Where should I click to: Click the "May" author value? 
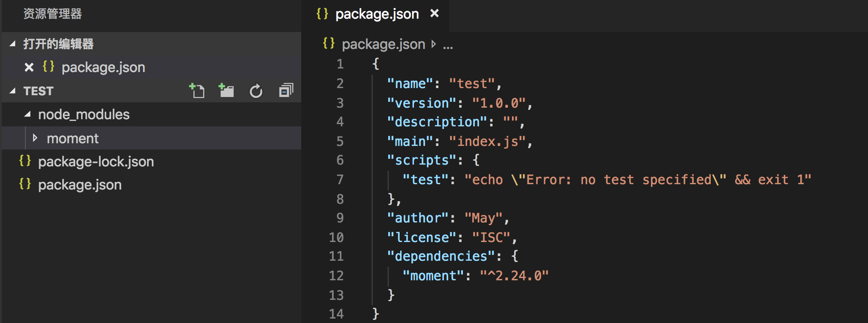tap(483, 218)
